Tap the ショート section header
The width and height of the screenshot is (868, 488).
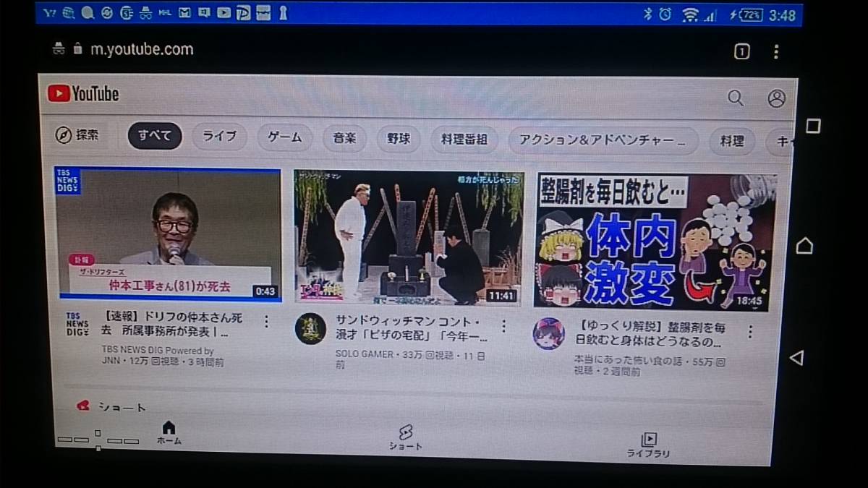(x=112, y=407)
